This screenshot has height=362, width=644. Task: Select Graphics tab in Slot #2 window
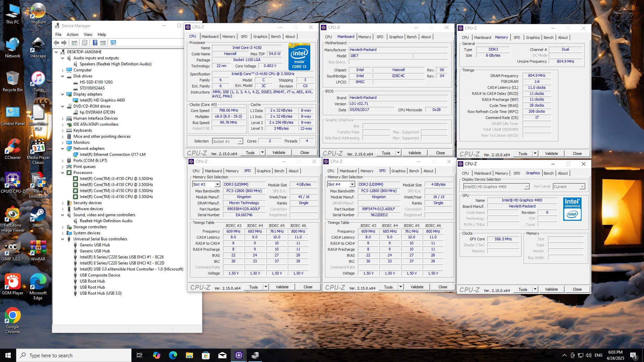pos(264,171)
